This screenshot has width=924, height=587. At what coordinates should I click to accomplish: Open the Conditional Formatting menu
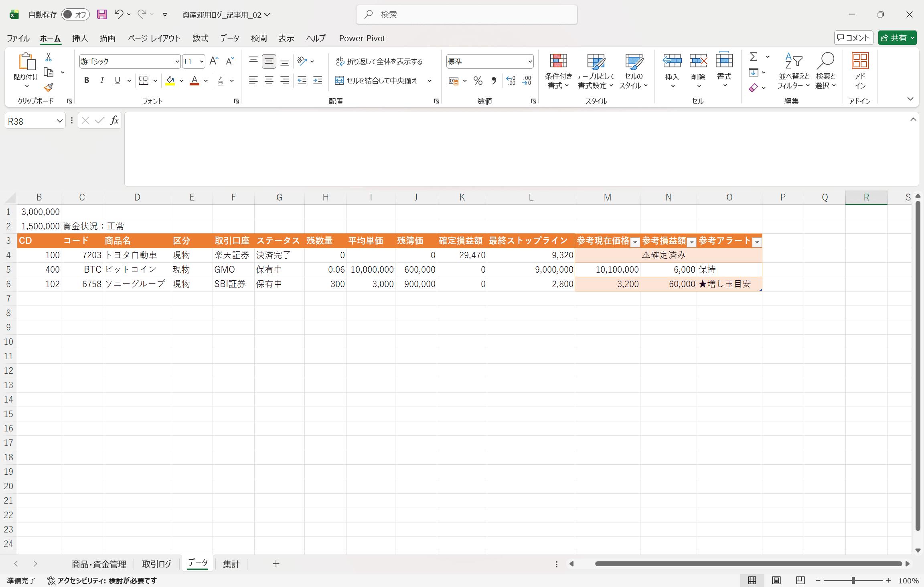(558, 71)
